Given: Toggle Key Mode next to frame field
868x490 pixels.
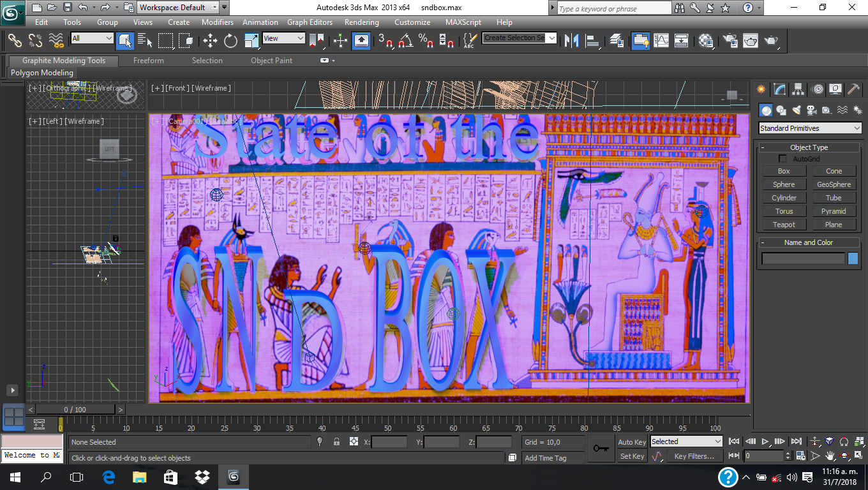Looking at the screenshot, I should 734,456.
